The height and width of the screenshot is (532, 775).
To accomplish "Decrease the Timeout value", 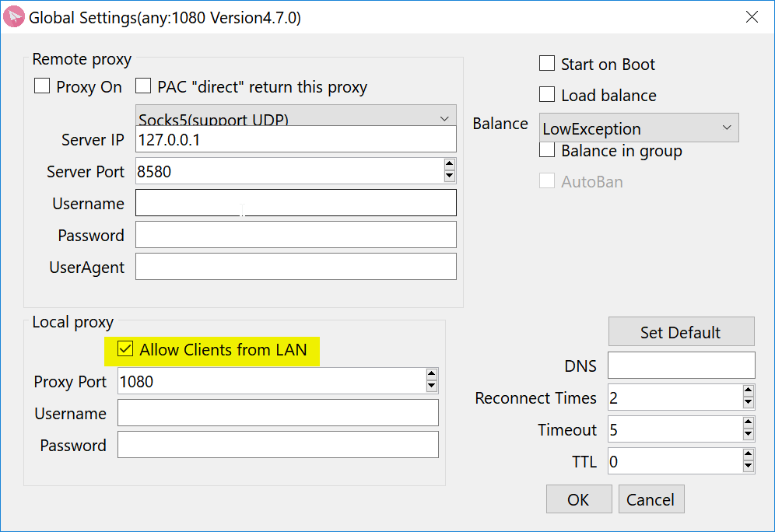I will click(x=748, y=435).
